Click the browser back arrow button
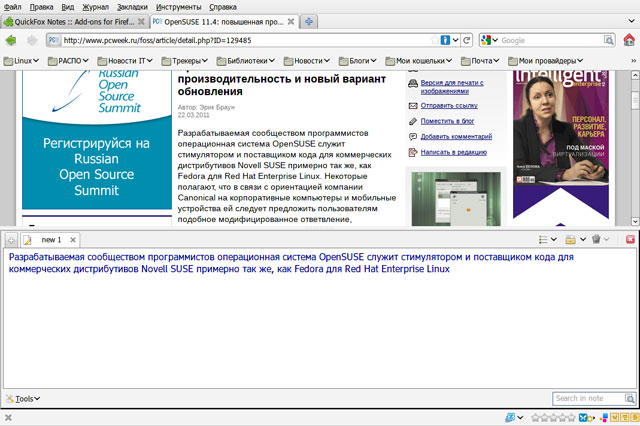The width and height of the screenshot is (640, 426). pos(12,40)
